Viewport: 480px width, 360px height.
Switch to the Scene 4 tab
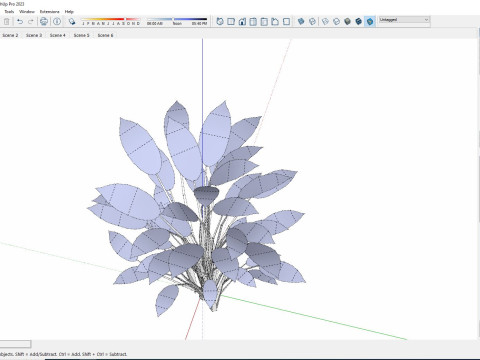pyautogui.click(x=58, y=35)
